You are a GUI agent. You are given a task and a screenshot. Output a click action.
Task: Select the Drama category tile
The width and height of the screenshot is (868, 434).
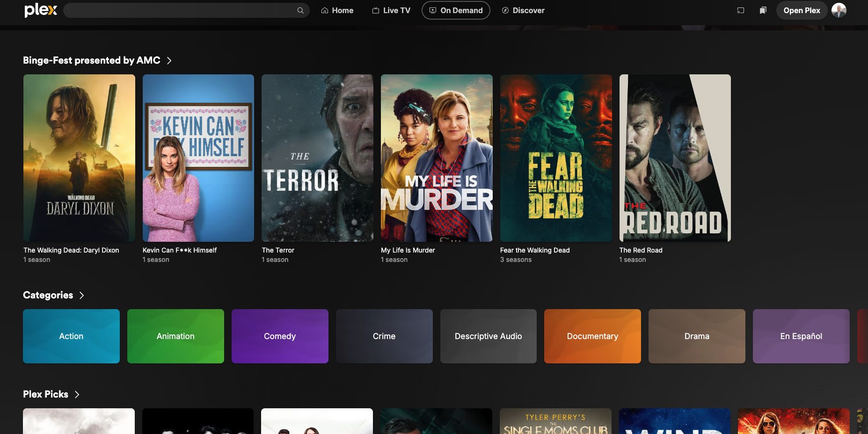click(x=697, y=336)
